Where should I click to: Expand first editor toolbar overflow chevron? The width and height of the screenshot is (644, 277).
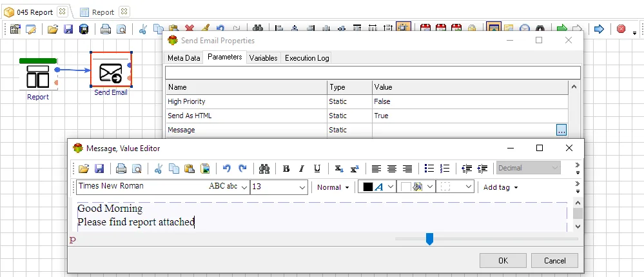578,168
